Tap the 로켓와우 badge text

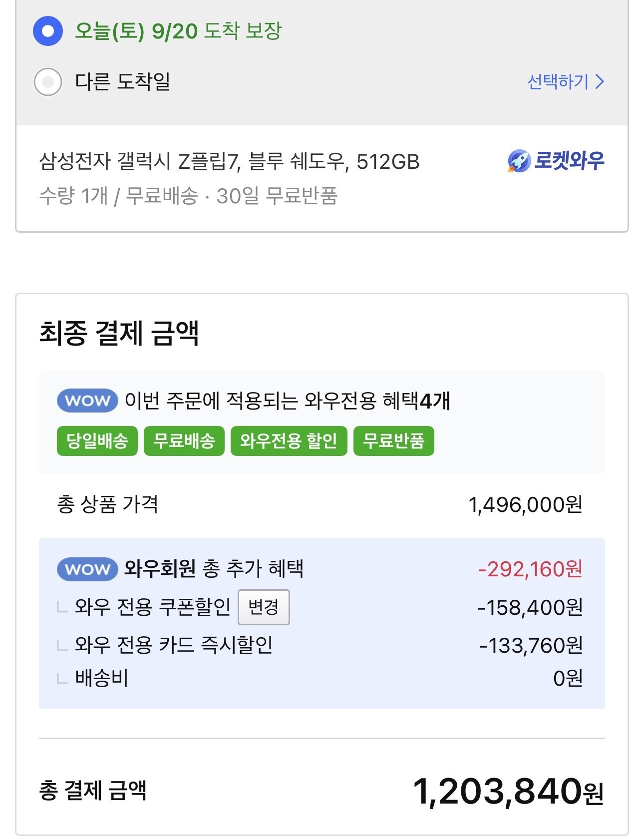(569, 161)
